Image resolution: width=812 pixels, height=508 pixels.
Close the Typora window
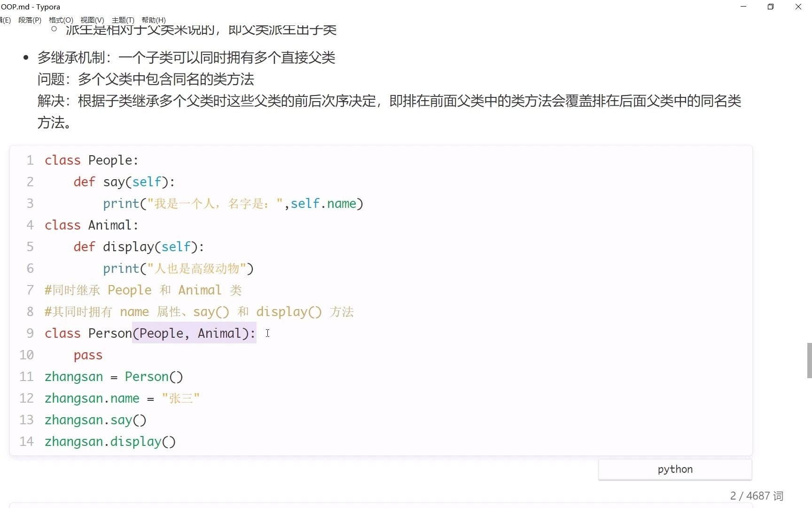click(798, 7)
